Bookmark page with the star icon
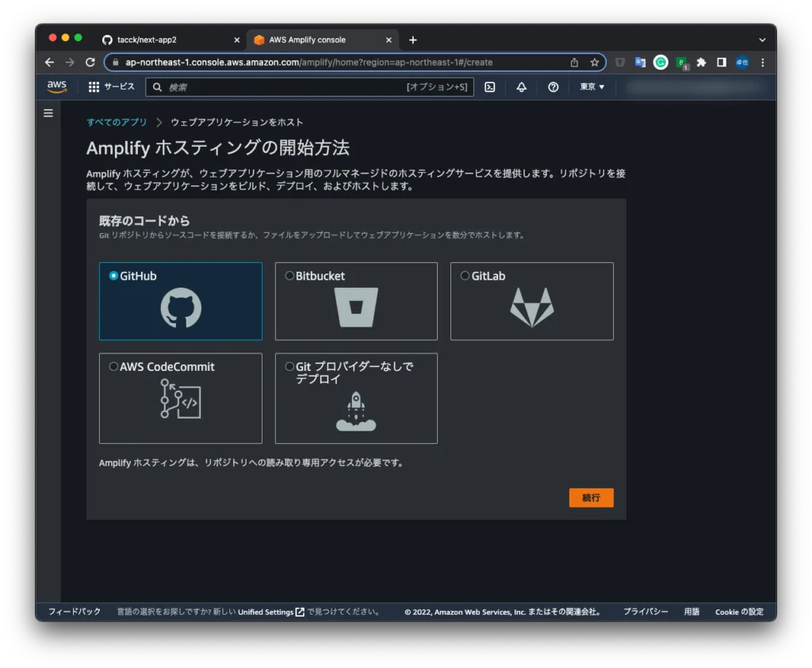The width and height of the screenshot is (812, 668). click(595, 63)
